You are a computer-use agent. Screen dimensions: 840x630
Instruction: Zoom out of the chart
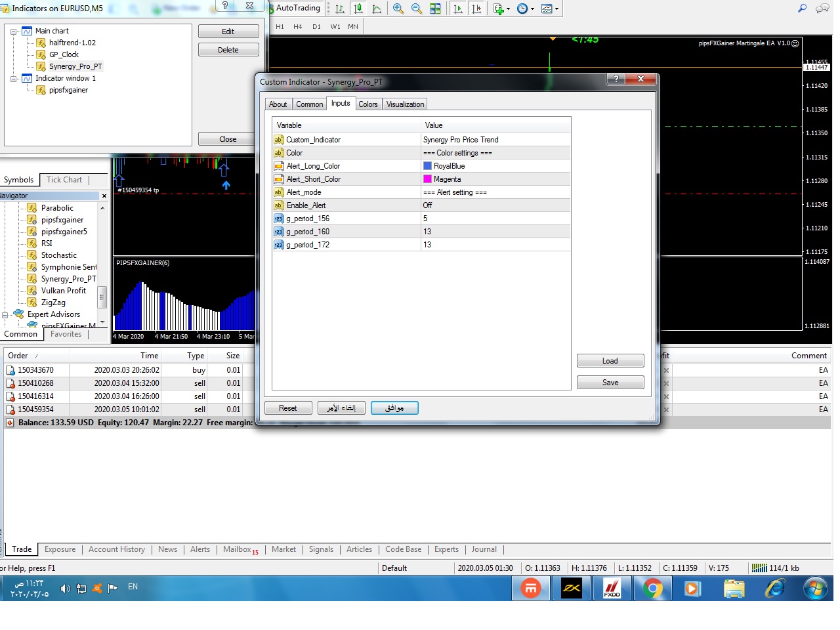click(416, 9)
